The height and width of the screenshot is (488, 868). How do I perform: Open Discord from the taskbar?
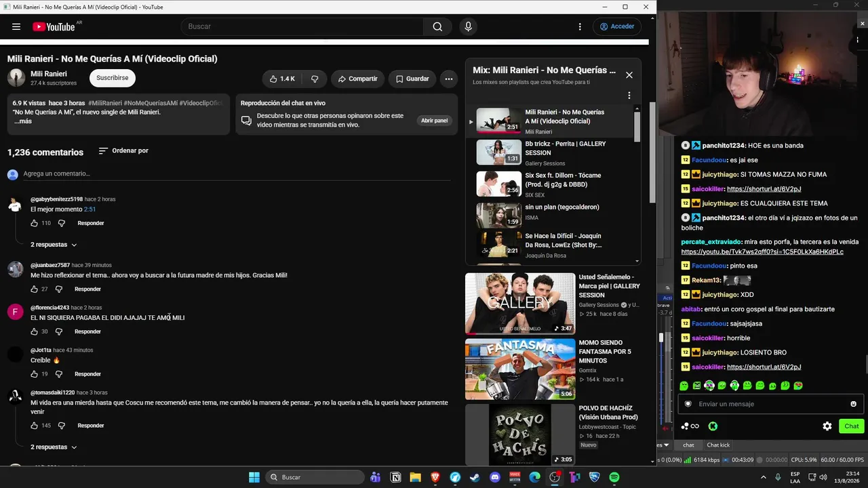495,477
